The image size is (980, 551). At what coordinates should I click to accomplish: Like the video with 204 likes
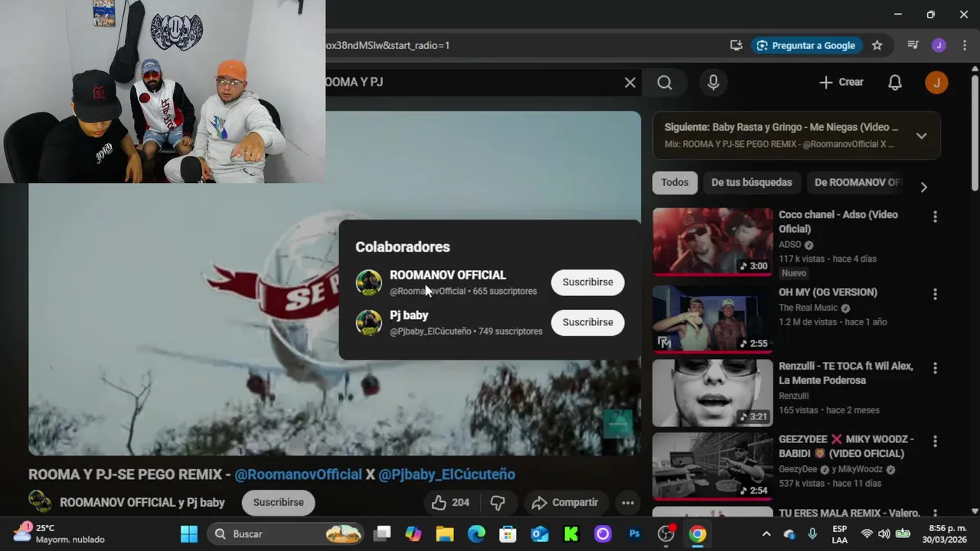tap(450, 503)
